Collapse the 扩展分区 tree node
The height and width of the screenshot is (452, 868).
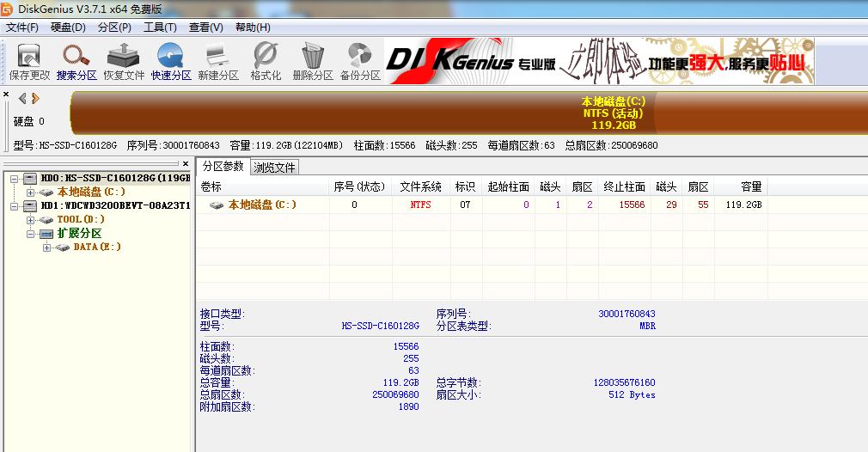tap(30, 234)
